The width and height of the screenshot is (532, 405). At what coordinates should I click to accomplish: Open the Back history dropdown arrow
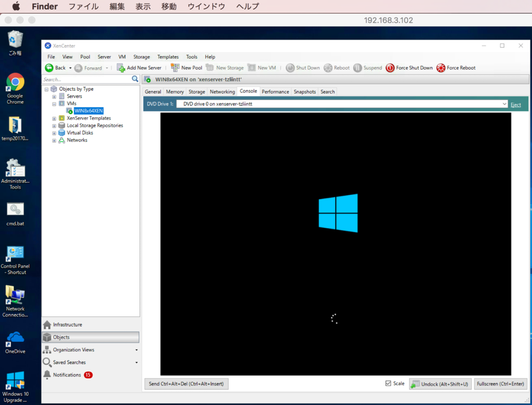70,68
